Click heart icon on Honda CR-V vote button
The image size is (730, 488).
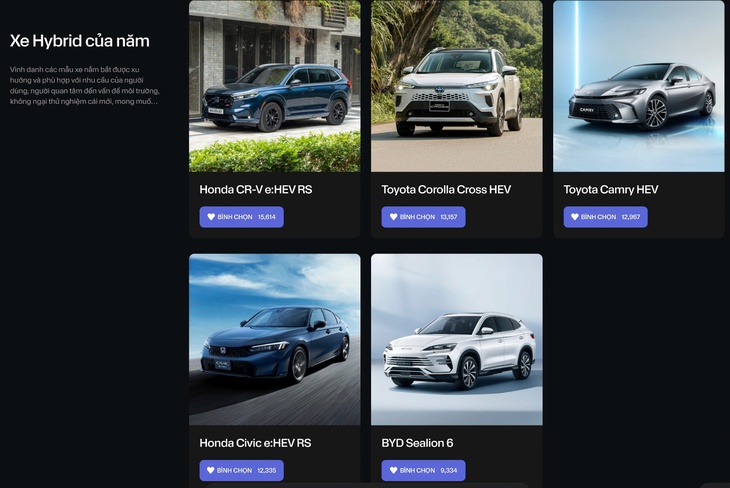click(211, 217)
